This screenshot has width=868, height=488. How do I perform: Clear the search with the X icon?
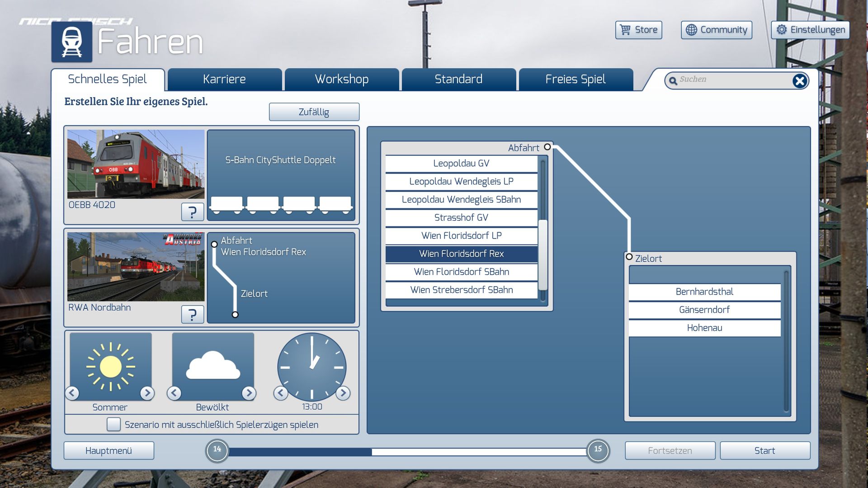799,81
